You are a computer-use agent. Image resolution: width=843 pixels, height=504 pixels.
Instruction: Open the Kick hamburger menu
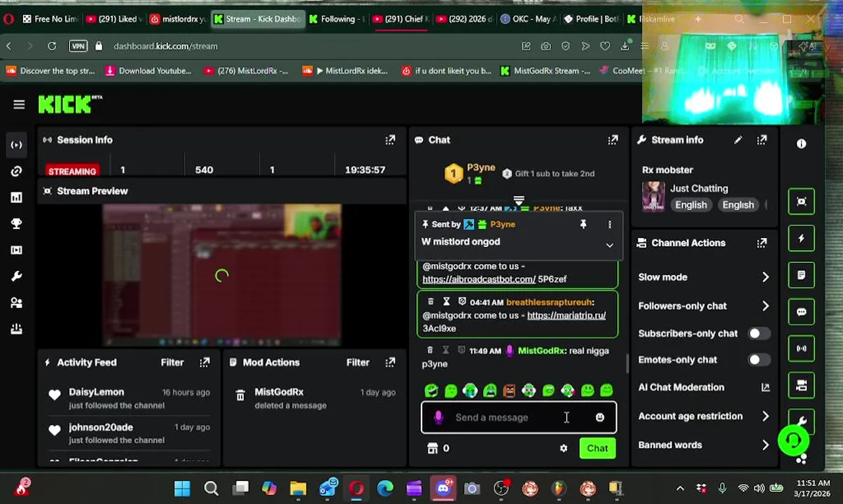coord(19,104)
